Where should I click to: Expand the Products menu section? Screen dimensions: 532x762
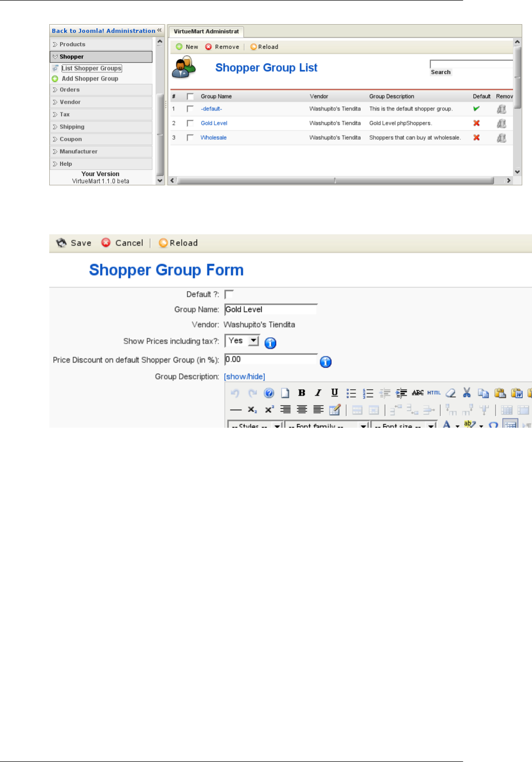tap(101, 45)
